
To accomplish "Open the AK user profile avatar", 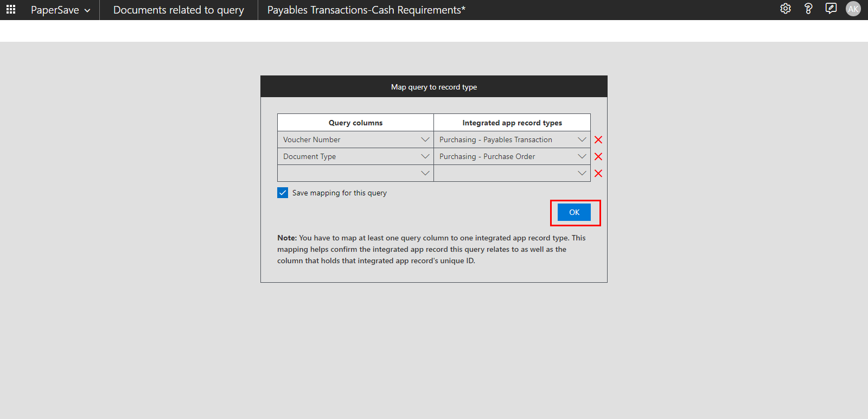I will tap(853, 9).
